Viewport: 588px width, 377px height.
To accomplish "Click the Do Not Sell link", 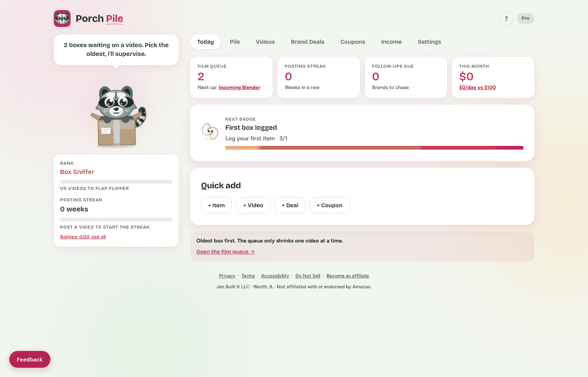I will point(308,276).
